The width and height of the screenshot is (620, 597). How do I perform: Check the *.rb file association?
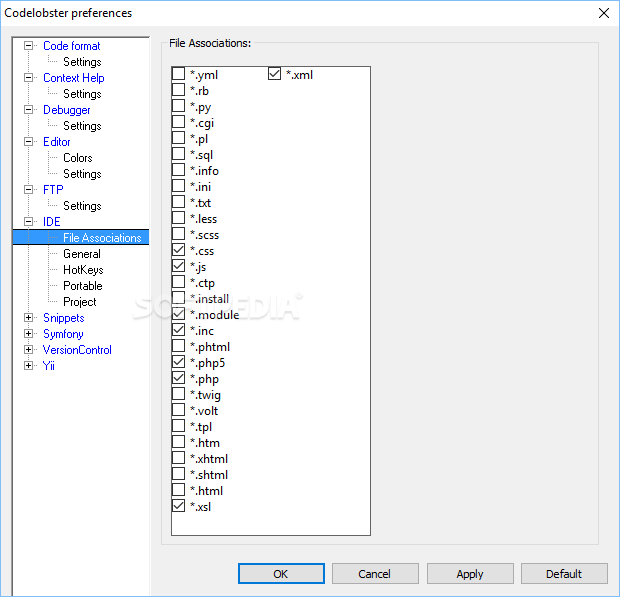click(178, 90)
